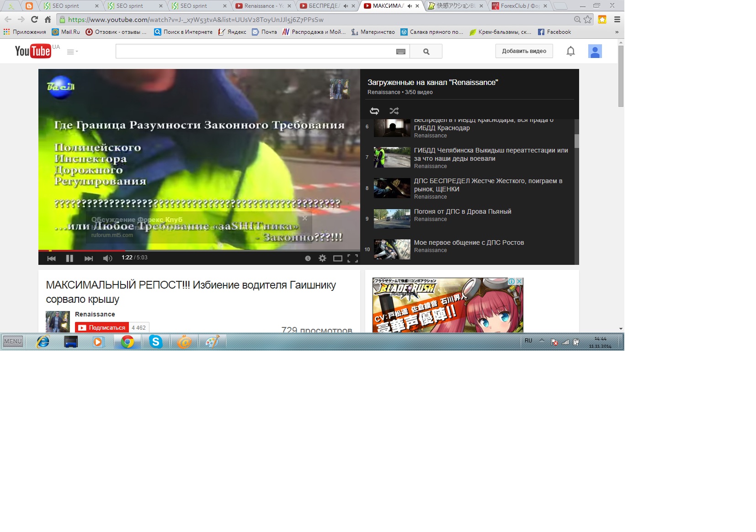
Task: Click Подписаться subscribe button
Action: coord(102,327)
